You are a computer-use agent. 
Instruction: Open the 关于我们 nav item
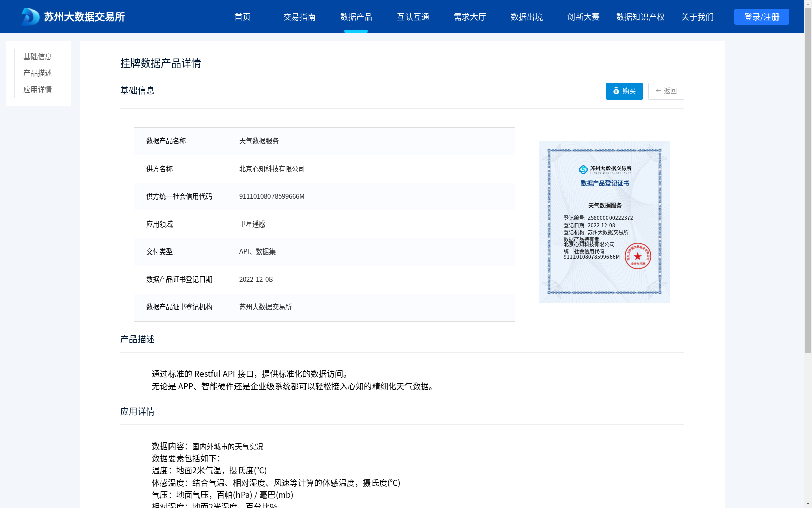697,17
